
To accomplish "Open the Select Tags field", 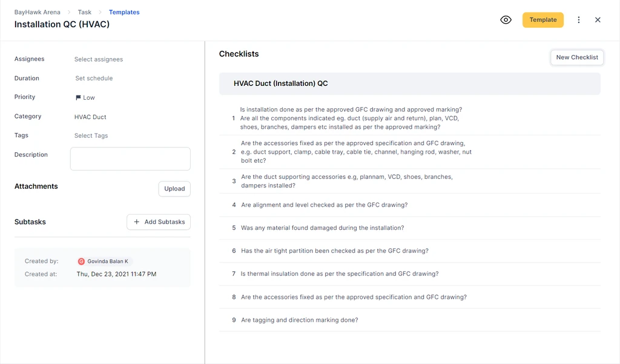I will 91,135.
